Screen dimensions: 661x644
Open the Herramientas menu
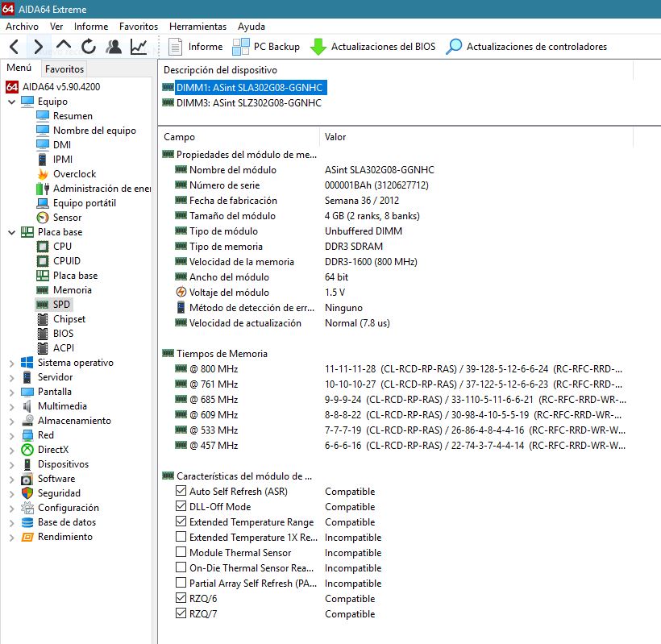tap(197, 27)
